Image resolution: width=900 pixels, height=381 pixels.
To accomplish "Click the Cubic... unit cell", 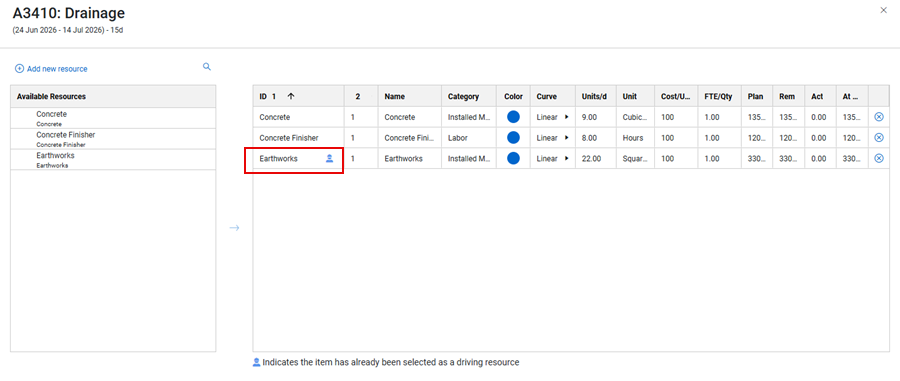I will [x=635, y=117].
